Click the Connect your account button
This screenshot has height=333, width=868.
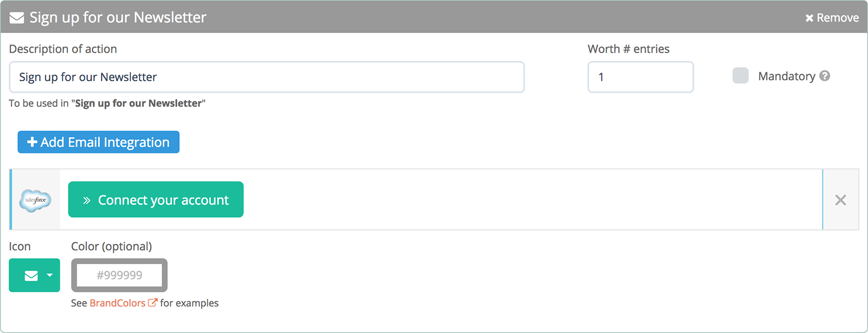(156, 199)
